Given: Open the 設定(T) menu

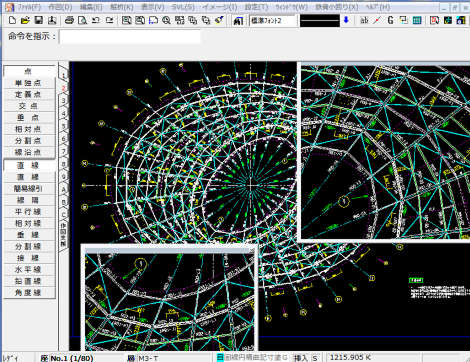Looking at the screenshot, I should [x=256, y=7].
